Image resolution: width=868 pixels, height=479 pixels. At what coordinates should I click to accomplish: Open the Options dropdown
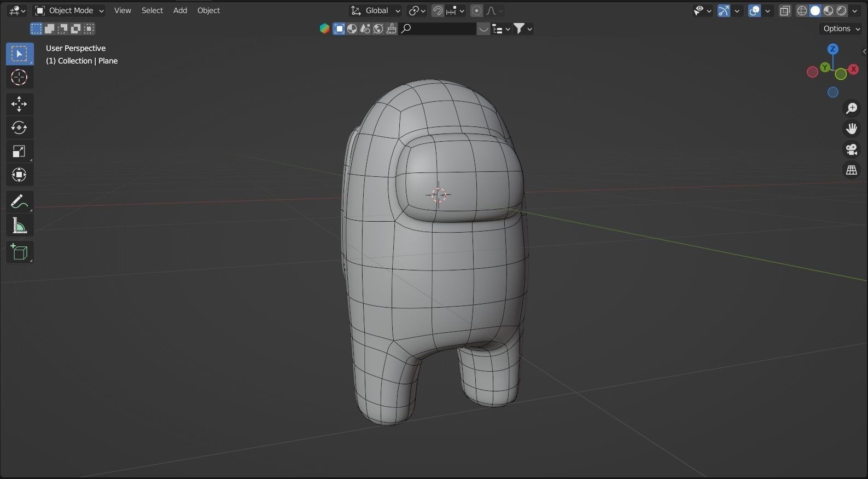pyautogui.click(x=841, y=28)
